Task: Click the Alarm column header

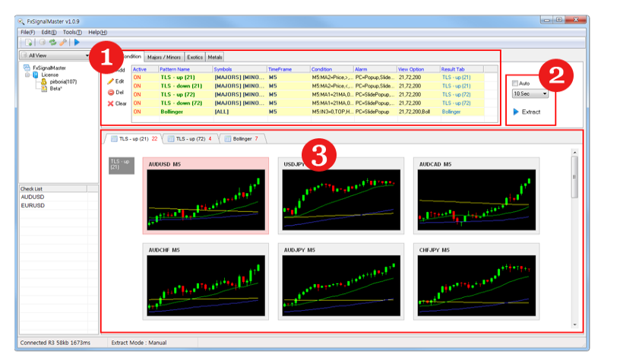Action: 375,69
